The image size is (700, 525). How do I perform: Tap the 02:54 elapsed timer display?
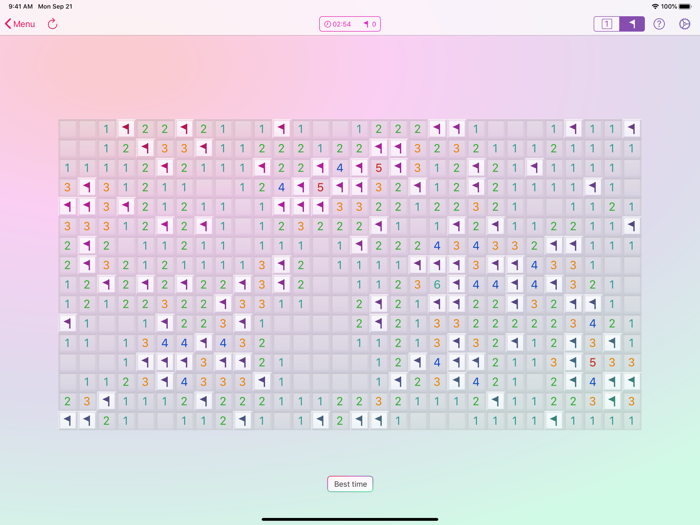pyautogui.click(x=338, y=24)
